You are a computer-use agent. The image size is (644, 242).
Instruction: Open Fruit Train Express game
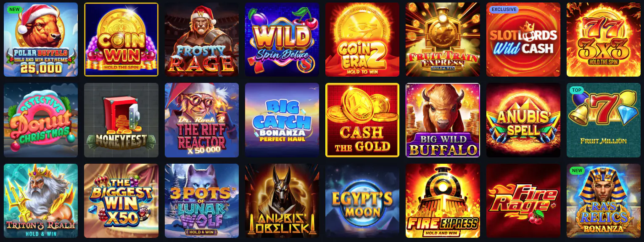[x=443, y=40]
